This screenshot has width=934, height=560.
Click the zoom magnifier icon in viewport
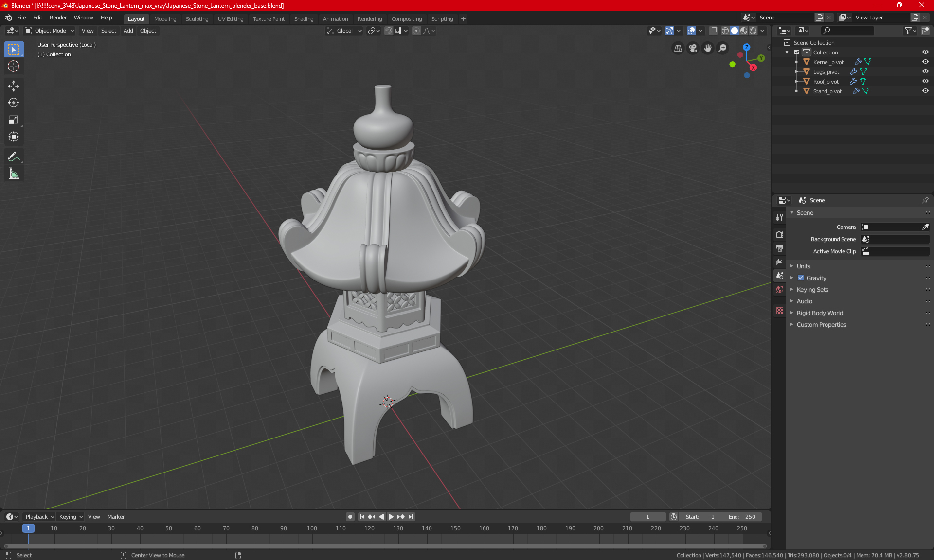(723, 48)
